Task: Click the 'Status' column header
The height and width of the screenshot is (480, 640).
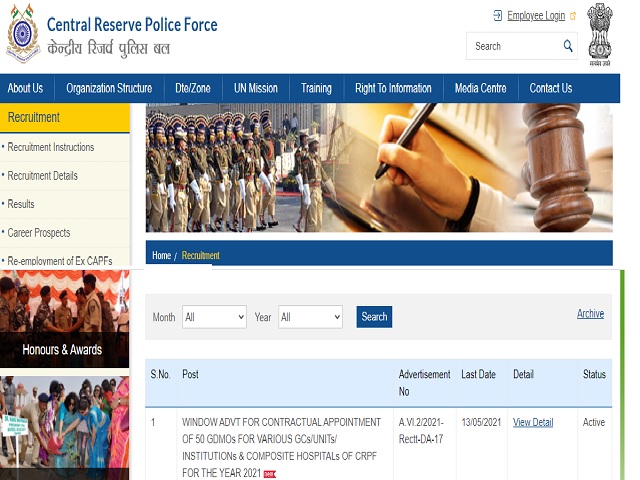Action: [x=594, y=374]
